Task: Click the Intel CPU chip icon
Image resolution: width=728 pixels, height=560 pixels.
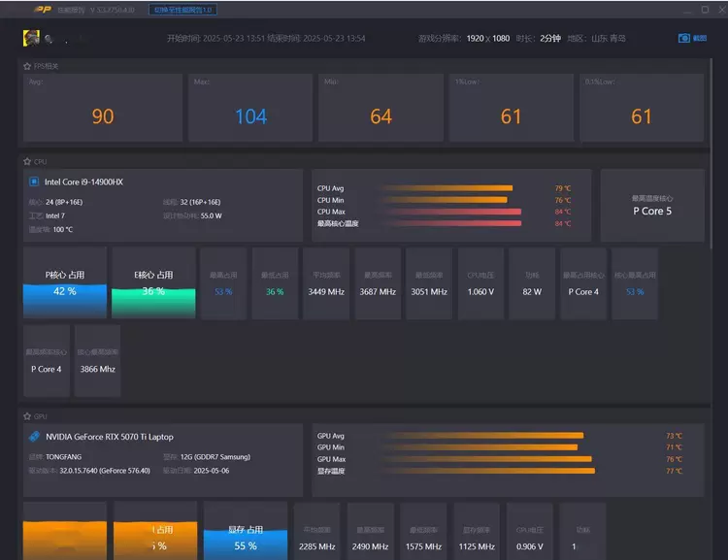Action: point(34,181)
